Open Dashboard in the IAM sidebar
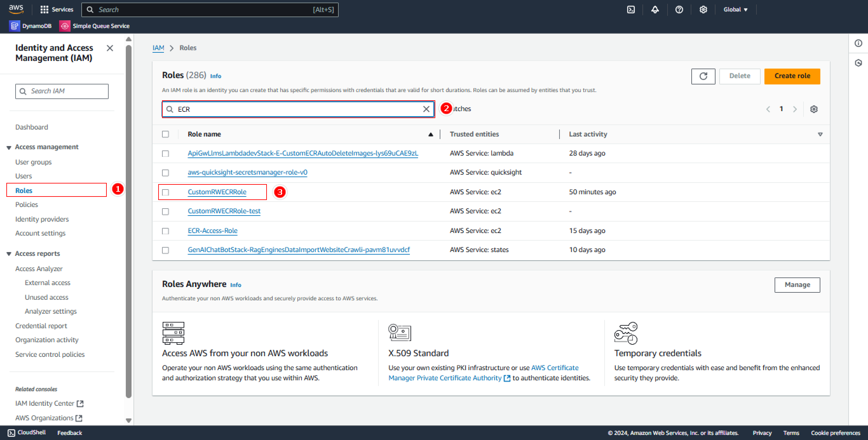Image resolution: width=868 pixels, height=440 pixels. (31, 127)
